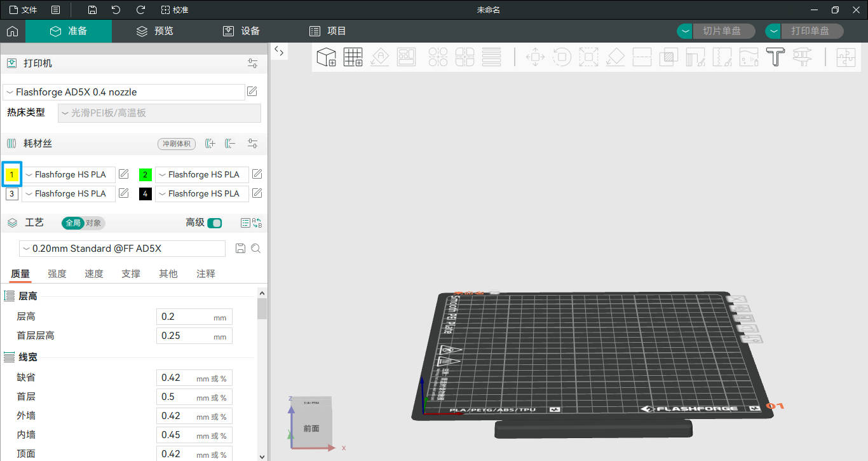
Task: Switch to the 准备 tab
Action: click(x=69, y=31)
